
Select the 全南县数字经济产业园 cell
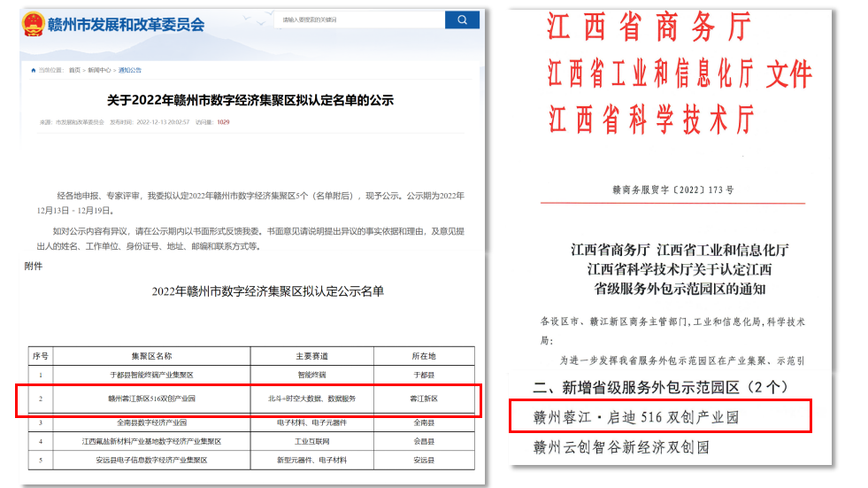[x=151, y=422]
